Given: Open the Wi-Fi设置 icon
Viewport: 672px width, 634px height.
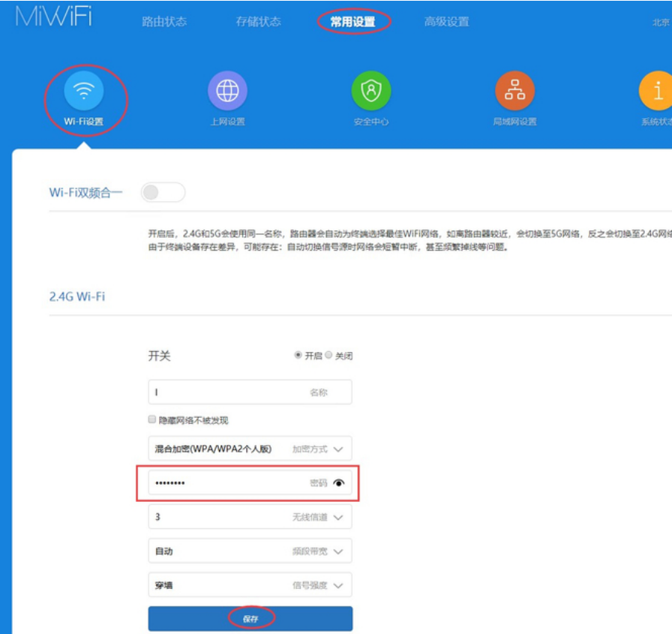Looking at the screenshot, I should (x=84, y=92).
